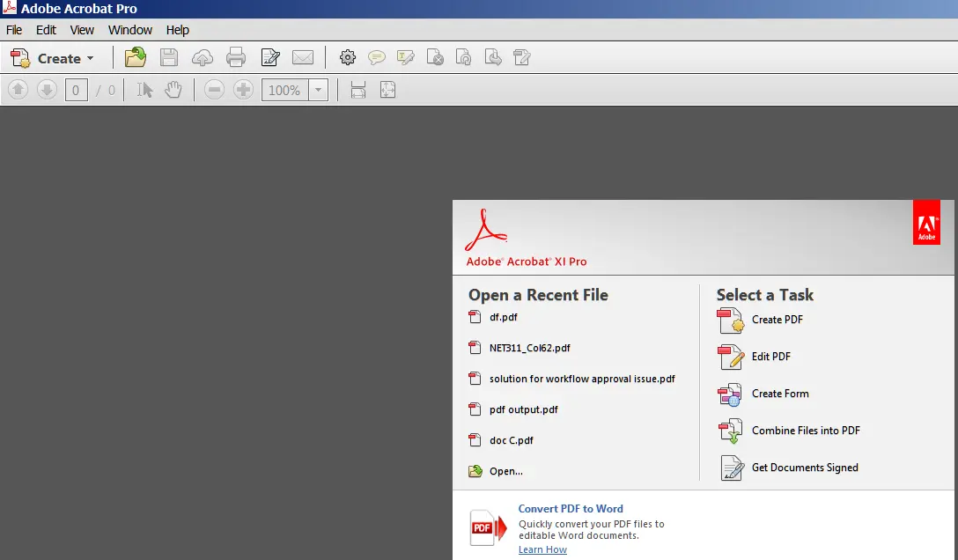Open the Create PDF dropdown button
958x560 pixels.
(x=53, y=59)
